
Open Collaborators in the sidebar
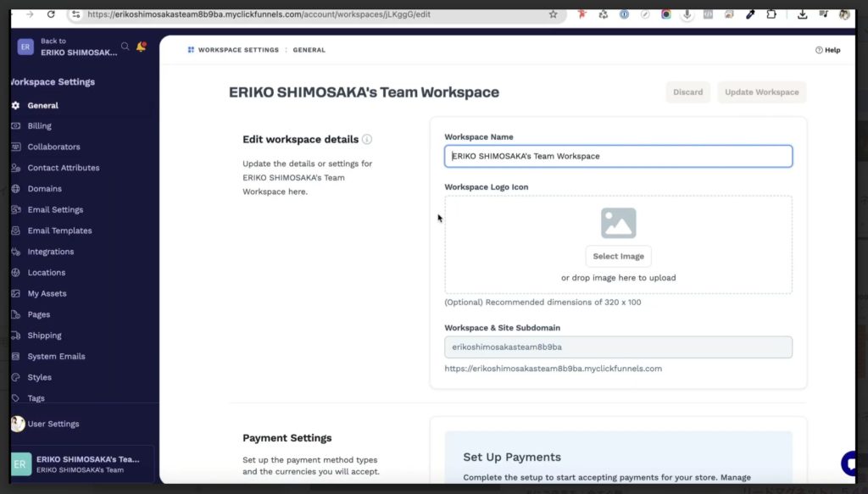point(53,147)
